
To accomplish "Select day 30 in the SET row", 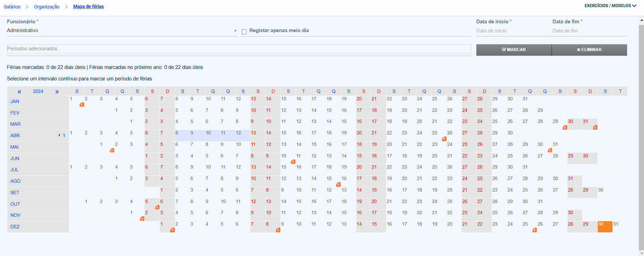I will tap(605, 193).
